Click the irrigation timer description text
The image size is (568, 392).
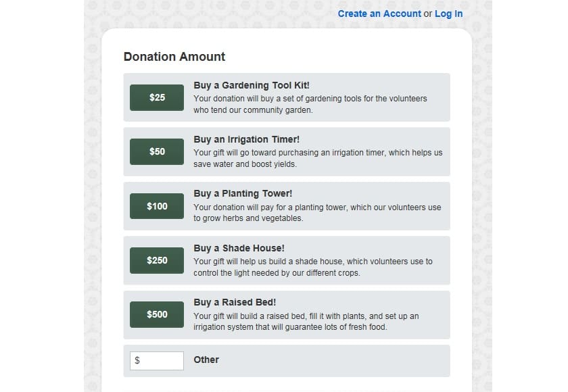pos(318,158)
